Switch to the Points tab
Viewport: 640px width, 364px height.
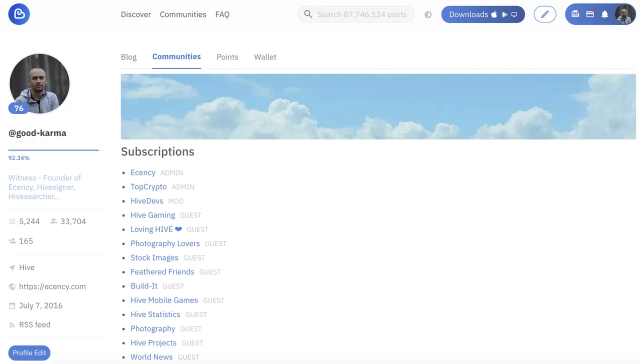[227, 57]
